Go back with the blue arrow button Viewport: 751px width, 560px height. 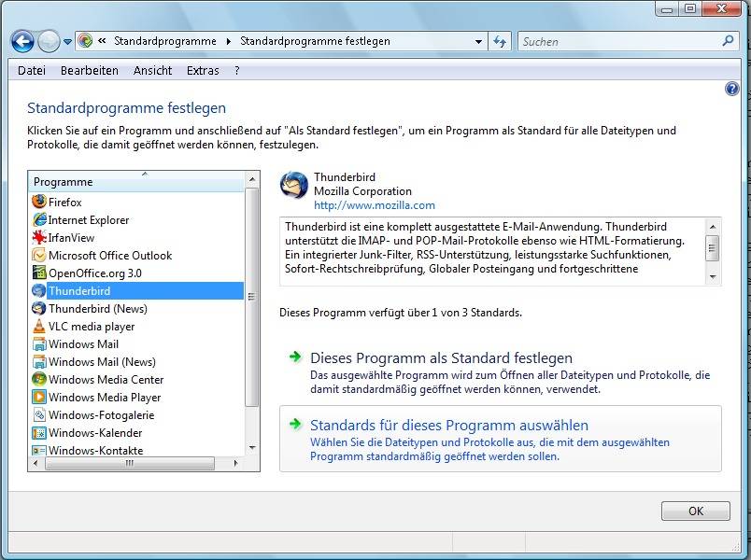(x=22, y=42)
